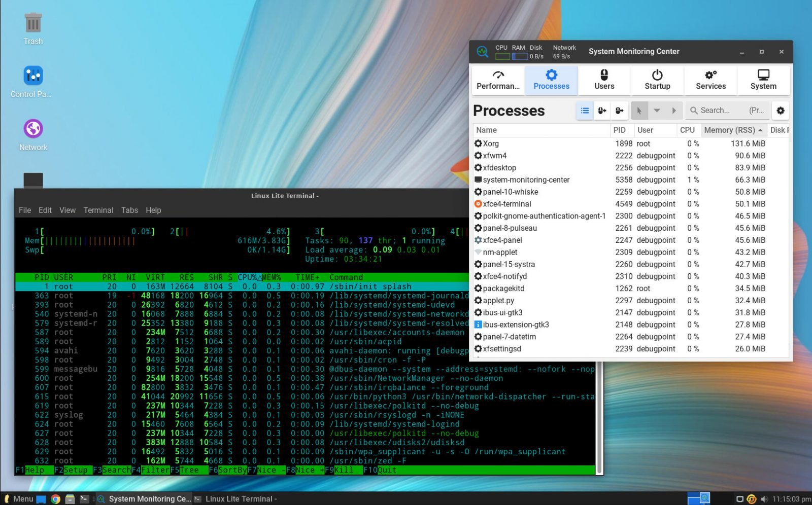Open the calendar by clicking the clock
This screenshot has height=505, width=812.
790,498
